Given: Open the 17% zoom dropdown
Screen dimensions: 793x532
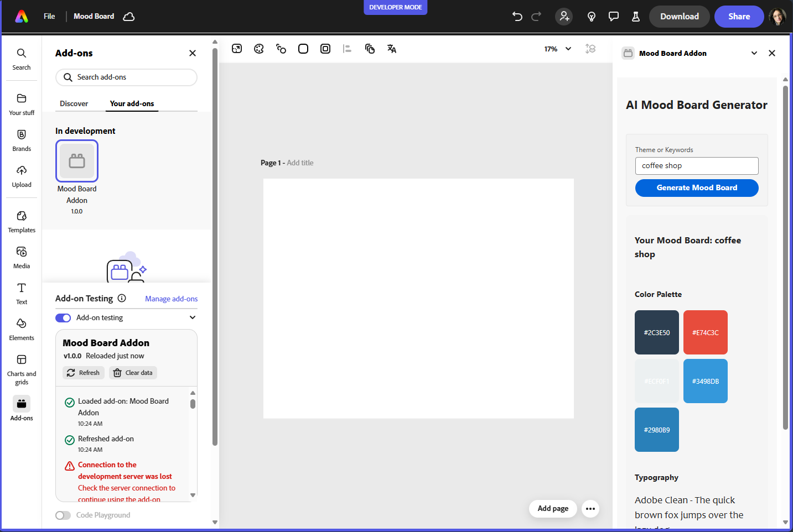Looking at the screenshot, I should pos(558,49).
